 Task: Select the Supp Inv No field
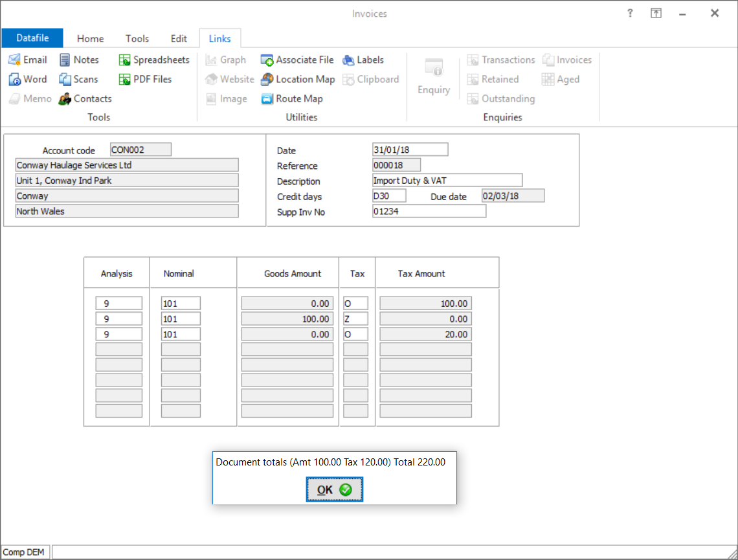click(429, 211)
